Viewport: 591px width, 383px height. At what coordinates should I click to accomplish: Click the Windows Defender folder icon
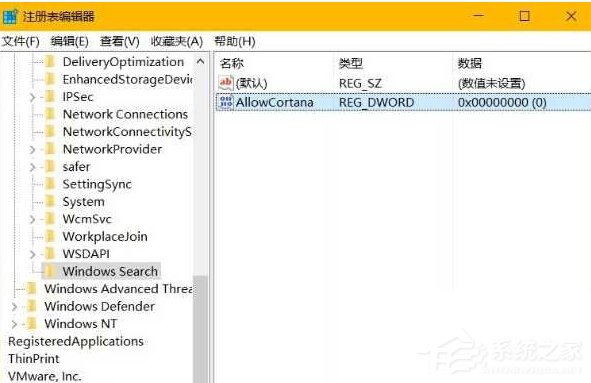pyautogui.click(x=32, y=306)
